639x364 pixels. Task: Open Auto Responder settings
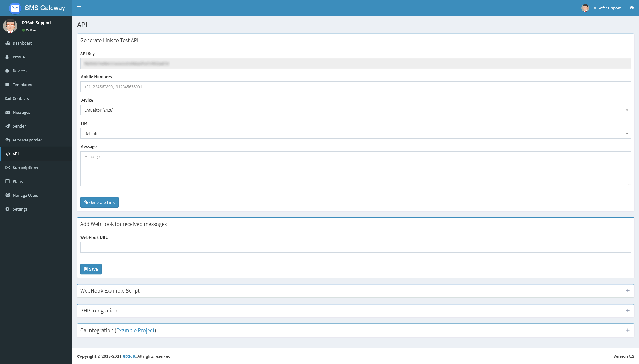pos(27,140)
